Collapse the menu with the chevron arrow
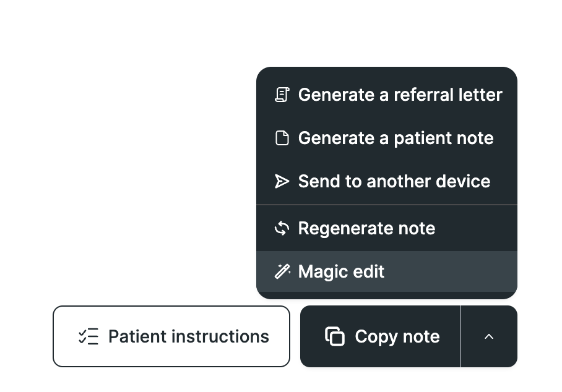The width and height of the screenshot is (562, 392). point(489,336)
